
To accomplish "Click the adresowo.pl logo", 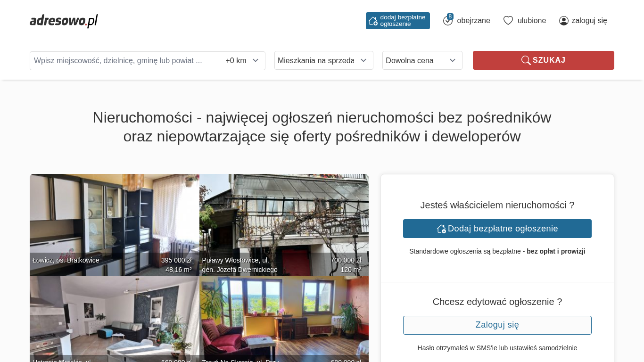I will pos(64,21).
